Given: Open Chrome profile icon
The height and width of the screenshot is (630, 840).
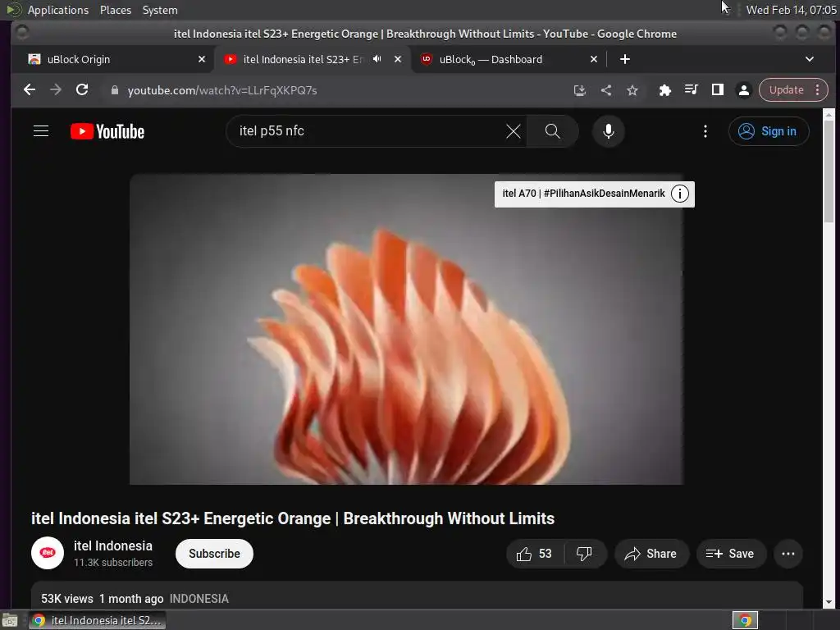Looking at the screenshot, I should 743,90.
